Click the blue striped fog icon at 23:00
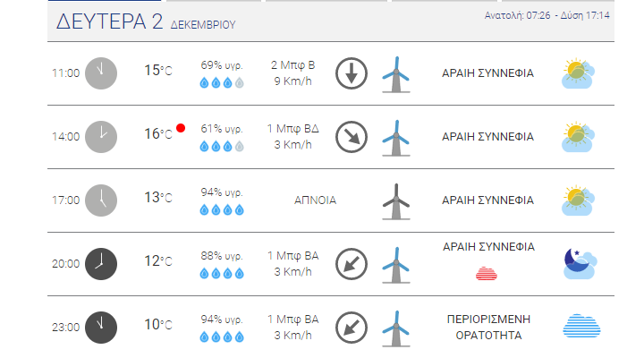Screen dimensions: 644x358 (581, 326)
